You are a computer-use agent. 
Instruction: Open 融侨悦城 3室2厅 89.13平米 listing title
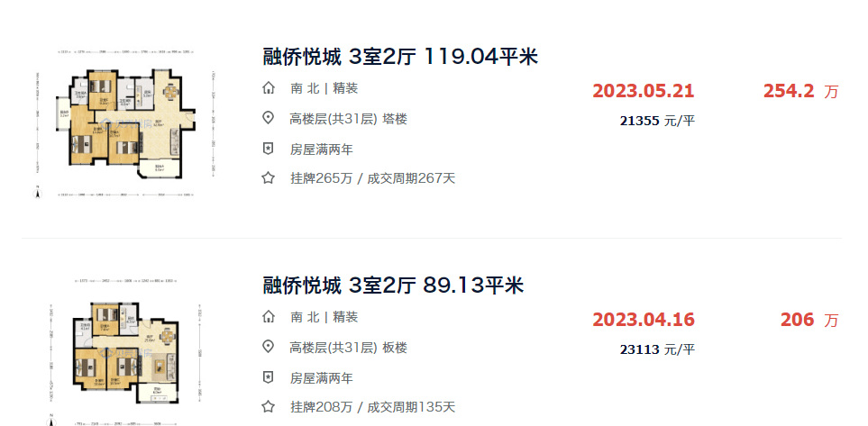point(393,286)
